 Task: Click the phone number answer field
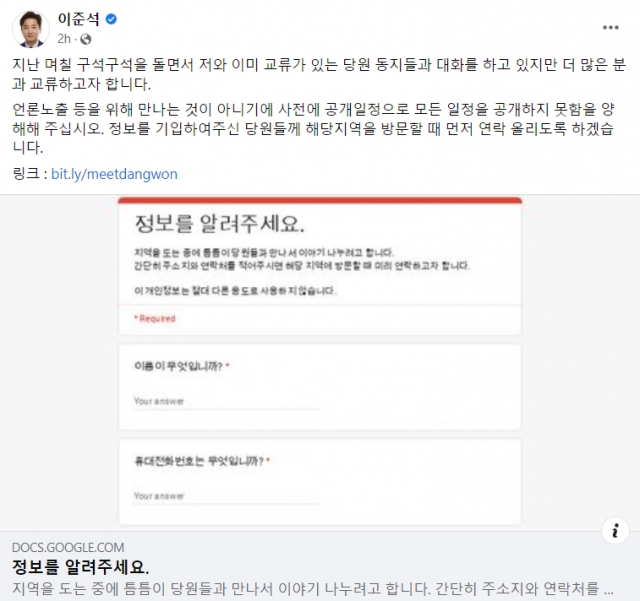tap(226, 496)
